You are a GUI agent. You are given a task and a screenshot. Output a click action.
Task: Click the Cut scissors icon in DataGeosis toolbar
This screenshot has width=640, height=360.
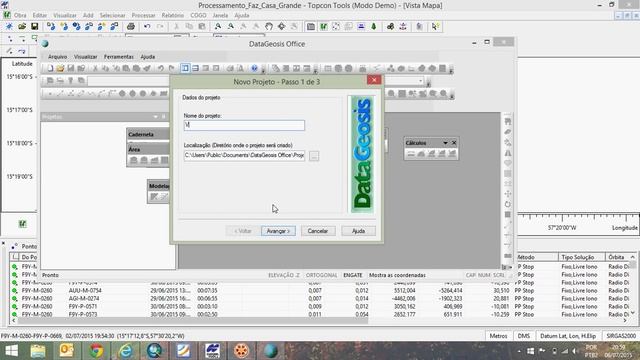[95, 68]
